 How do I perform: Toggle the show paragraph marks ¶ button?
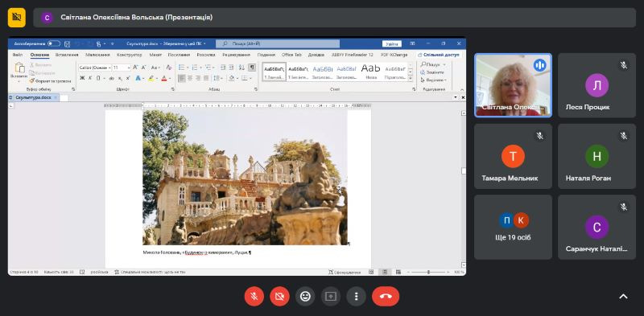(252, 68)
